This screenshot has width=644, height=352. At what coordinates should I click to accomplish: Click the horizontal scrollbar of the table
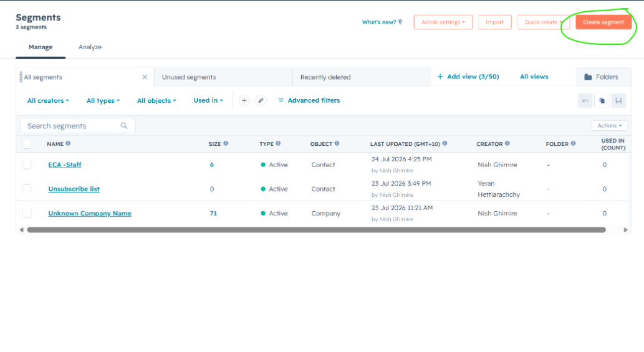[x=316, y=230]
